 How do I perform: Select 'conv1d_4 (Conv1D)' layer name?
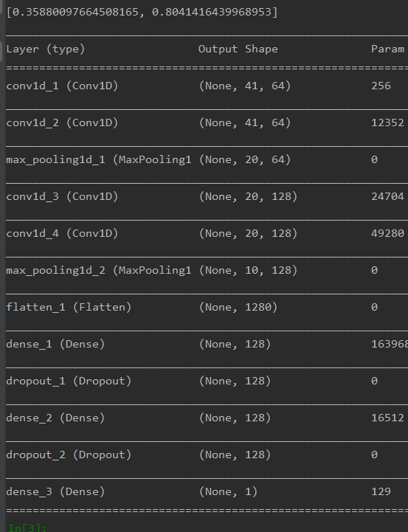(x=62, y=233)
